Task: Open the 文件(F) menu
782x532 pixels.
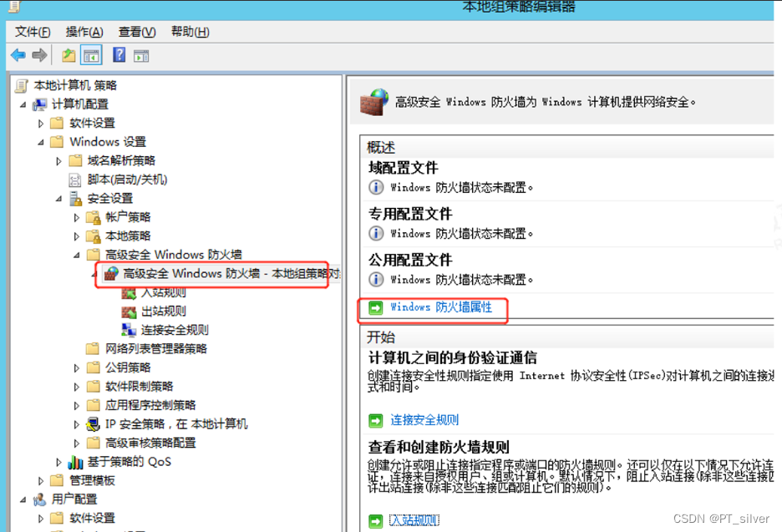Action: [33, 32]
